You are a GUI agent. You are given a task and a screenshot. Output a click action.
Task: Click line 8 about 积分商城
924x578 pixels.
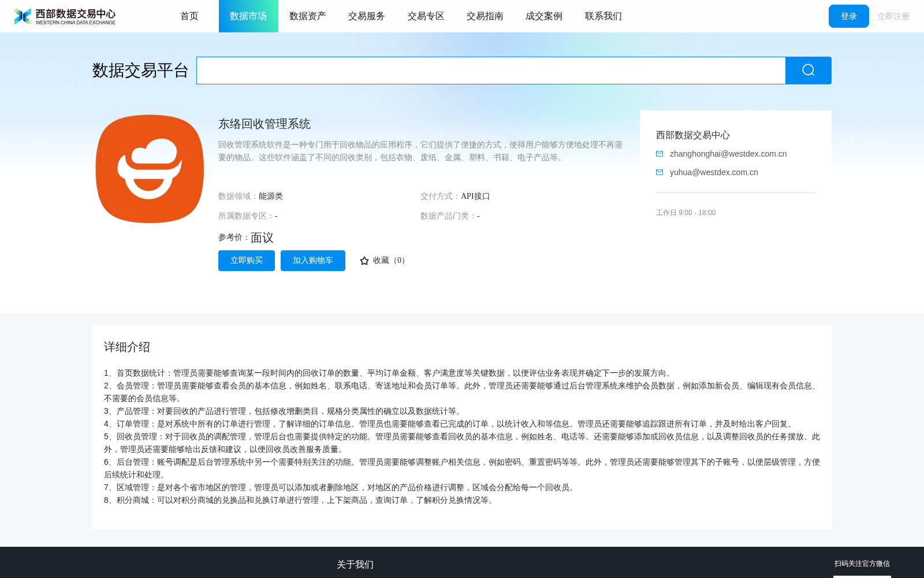coord(300,501)
